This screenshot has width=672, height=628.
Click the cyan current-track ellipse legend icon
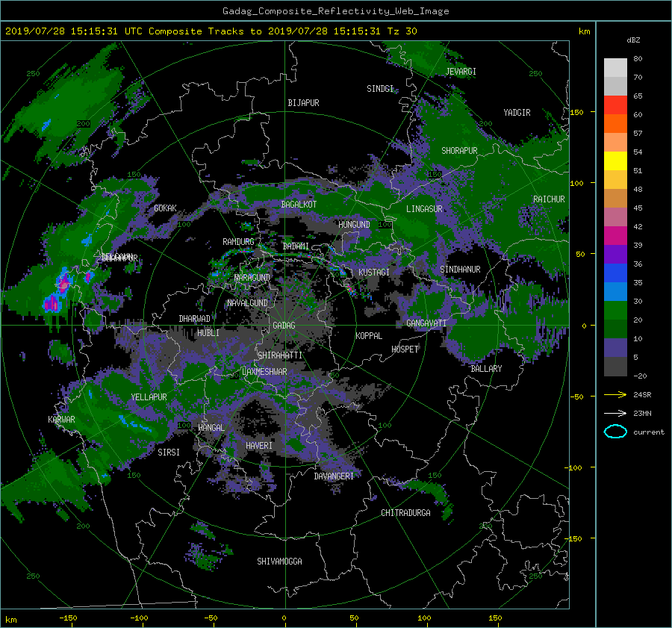[615, 432]
